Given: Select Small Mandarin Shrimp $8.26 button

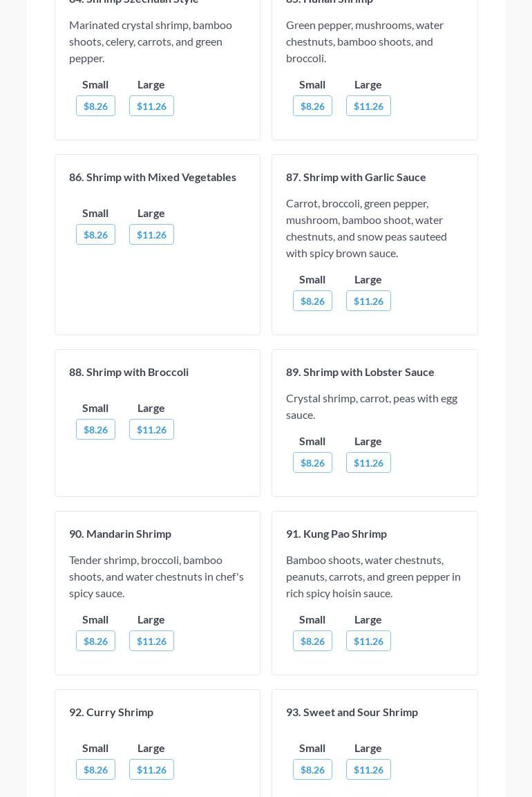Looking at the screenshot, I should tap(95, 641).
